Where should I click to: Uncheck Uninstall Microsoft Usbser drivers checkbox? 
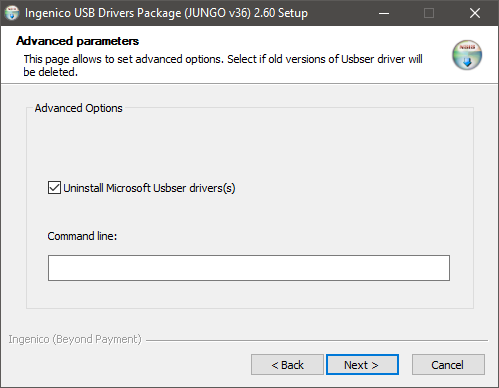tap(54, 188)
